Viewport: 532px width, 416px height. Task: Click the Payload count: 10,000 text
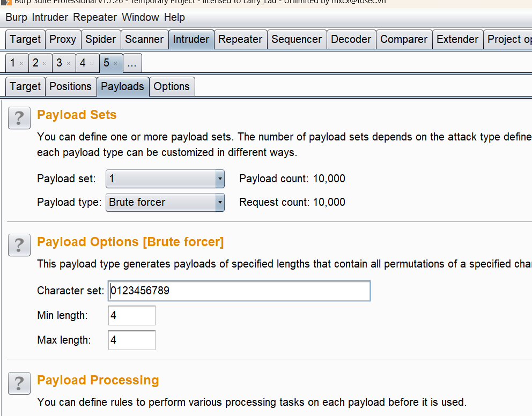292,179
